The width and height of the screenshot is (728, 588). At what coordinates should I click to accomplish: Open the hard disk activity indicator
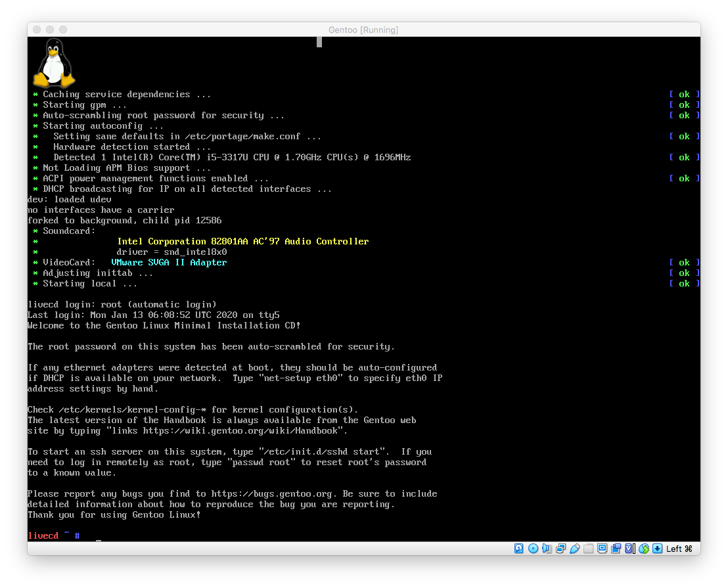(518, 549)
